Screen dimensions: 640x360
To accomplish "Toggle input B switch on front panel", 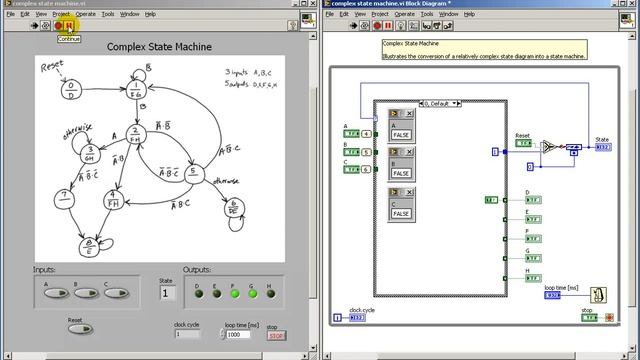I will click(86, 293).
